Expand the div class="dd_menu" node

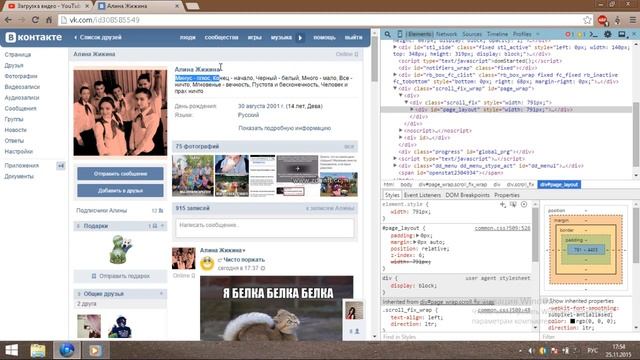[x=395, y=166]
